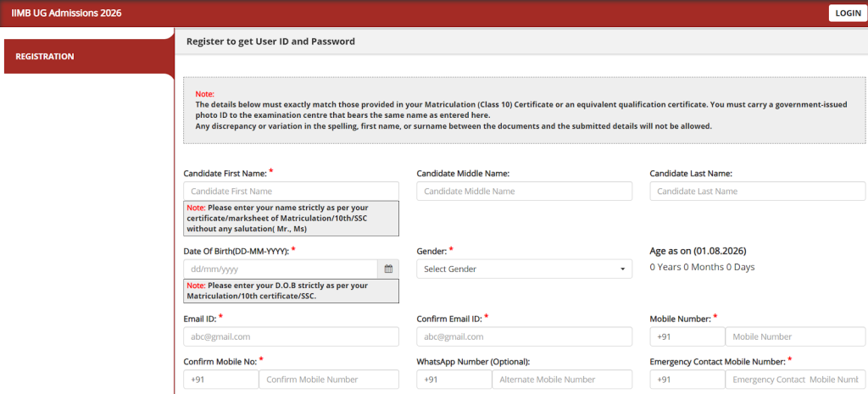Focus the Confirm Mobile Number field
The height and width of the screenshot is (394, 868).
pyautogui.click(x=328, y=380)
